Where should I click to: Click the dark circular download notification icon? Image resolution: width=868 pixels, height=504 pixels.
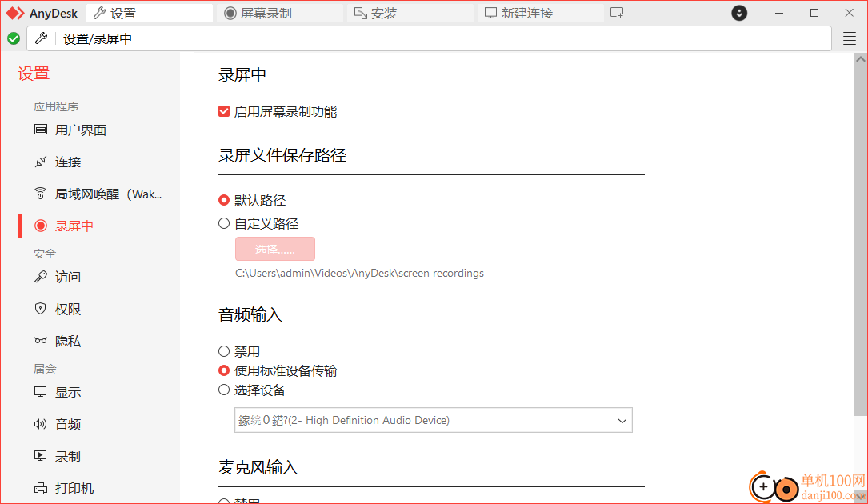point(739,13)
